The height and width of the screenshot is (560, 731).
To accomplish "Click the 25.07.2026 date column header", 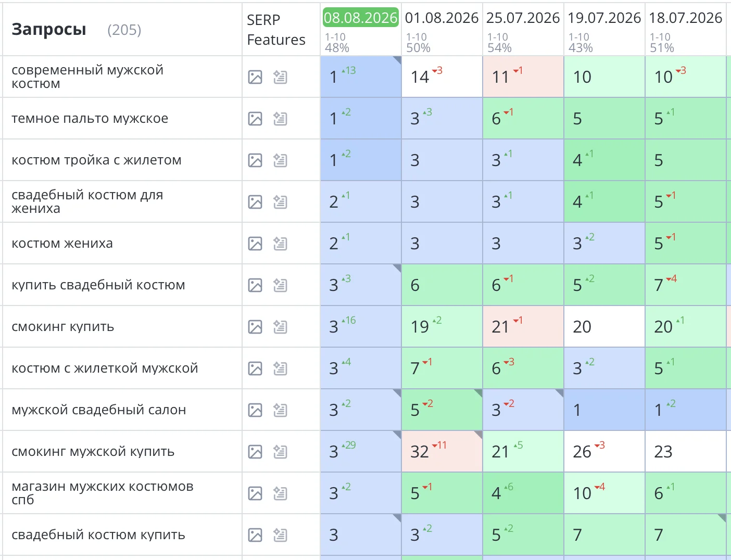I will pos(523,18).
